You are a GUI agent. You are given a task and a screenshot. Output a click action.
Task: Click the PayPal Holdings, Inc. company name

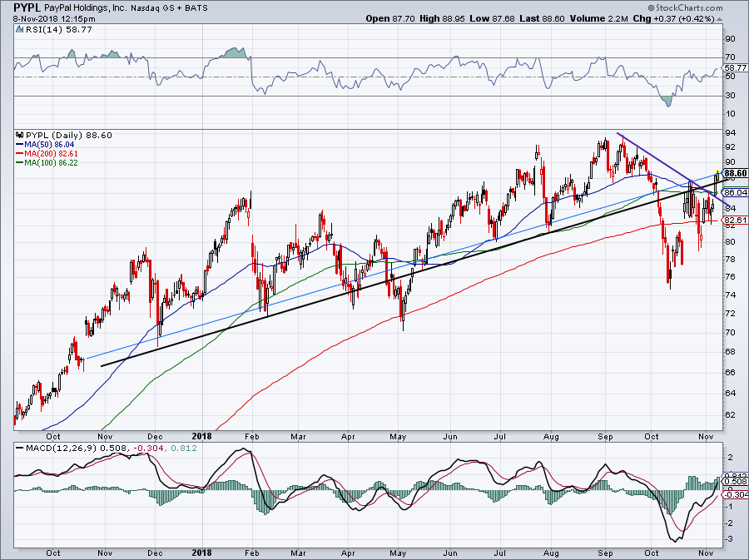coord(85,8)
